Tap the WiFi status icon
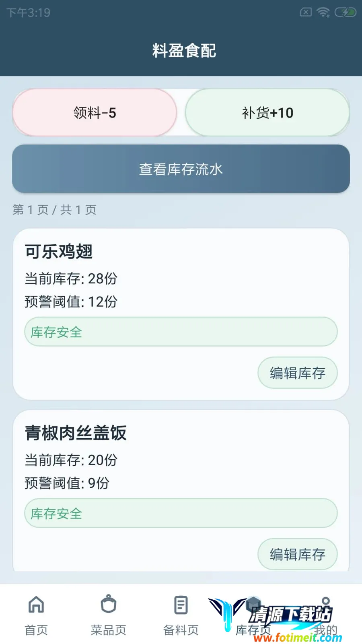Viewport: 362px width, 644px height. 323,12
